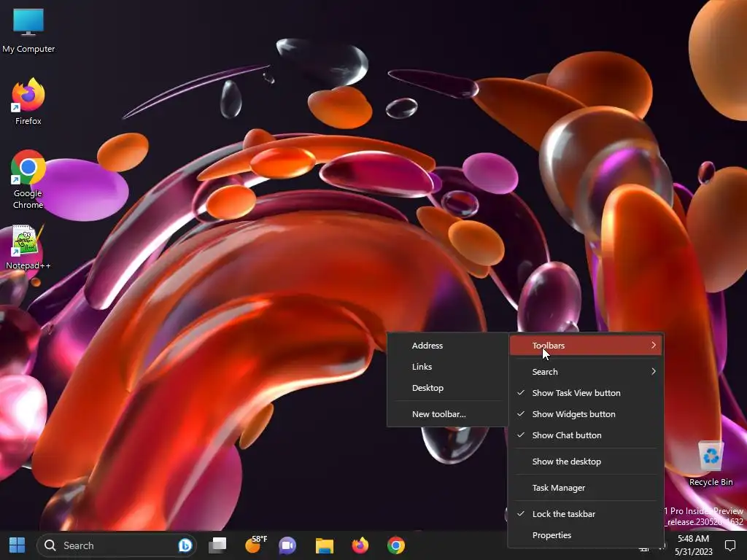The width and height of the screenshot is (747, 560).
Task: Open the Windows Start button
Action: point(18,545)
